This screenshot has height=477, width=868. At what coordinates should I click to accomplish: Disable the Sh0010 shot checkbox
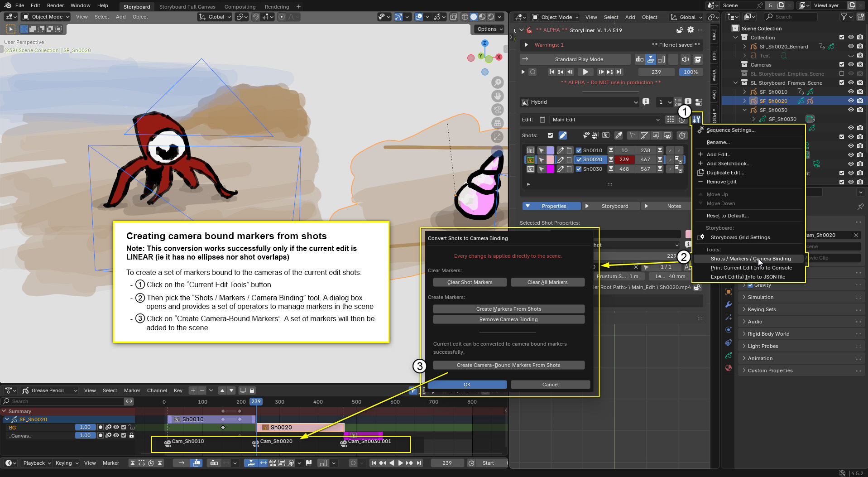[579, 150]
